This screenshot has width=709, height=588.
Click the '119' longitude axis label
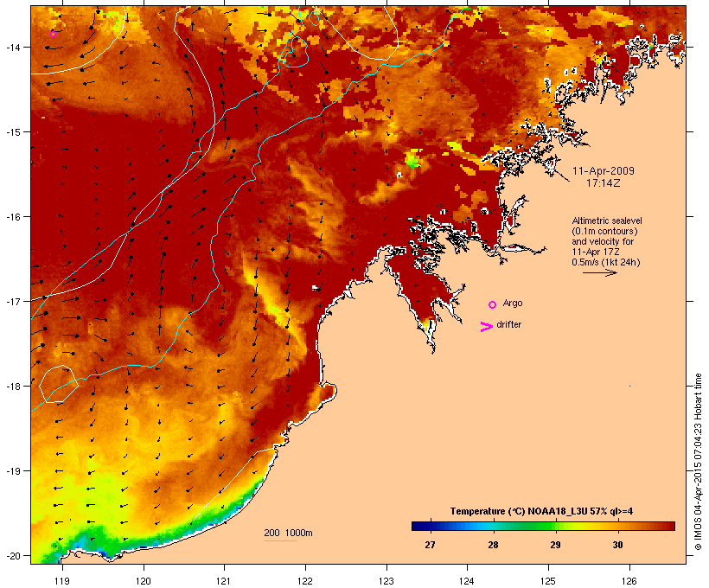pyautogui.click(x=62, y=581)
